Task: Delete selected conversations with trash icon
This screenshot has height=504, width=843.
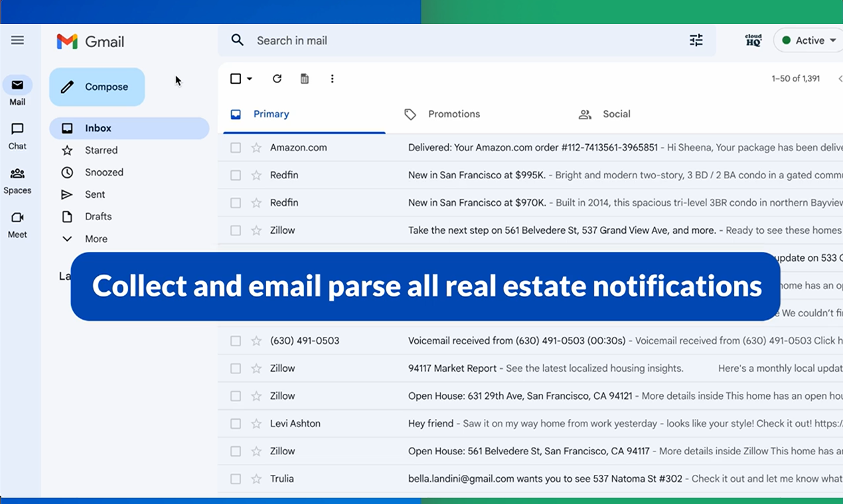Action: 304,78
